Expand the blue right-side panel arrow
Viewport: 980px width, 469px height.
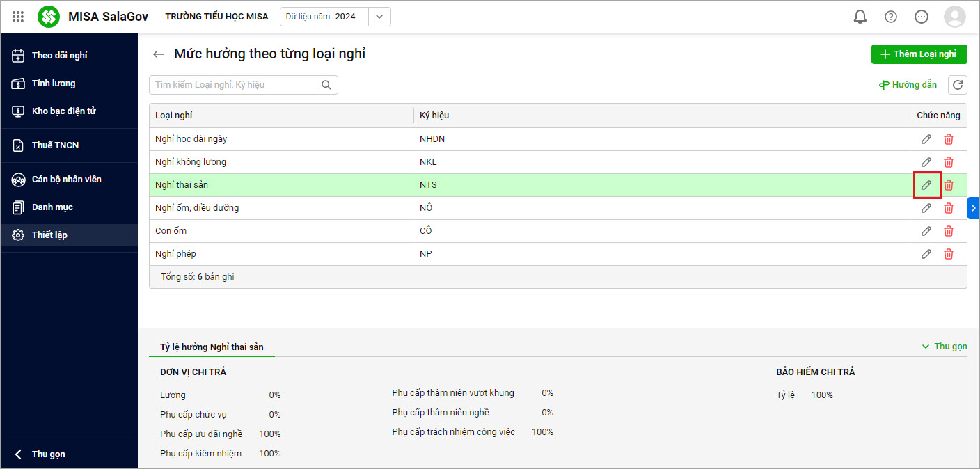[x=973, y=207]
